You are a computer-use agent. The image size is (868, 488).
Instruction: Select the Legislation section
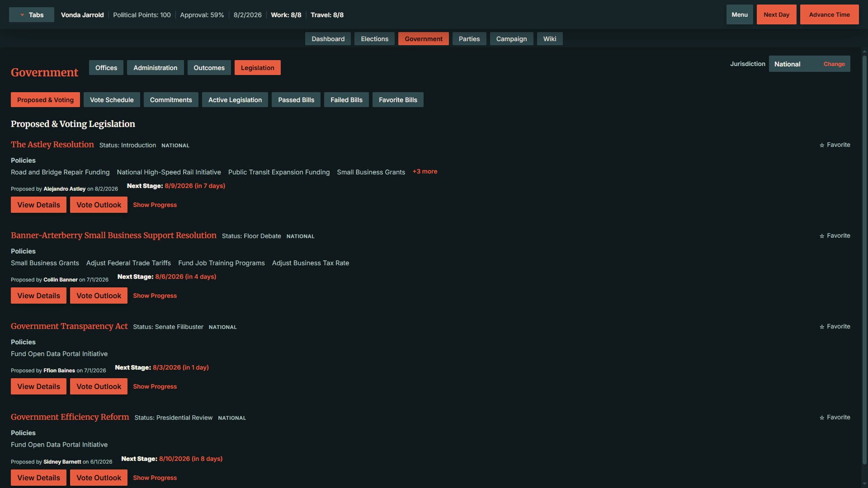click(257, 68)
